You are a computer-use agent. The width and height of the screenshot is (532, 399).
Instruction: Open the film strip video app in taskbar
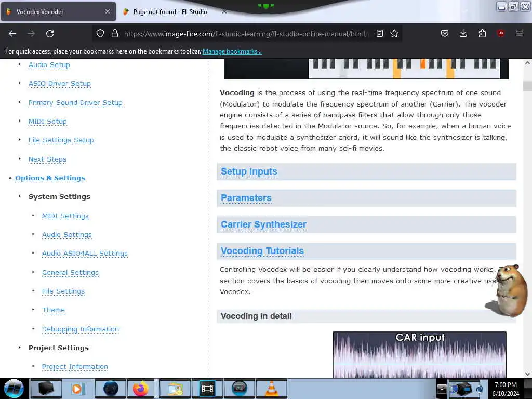click(x=207, y=389)
